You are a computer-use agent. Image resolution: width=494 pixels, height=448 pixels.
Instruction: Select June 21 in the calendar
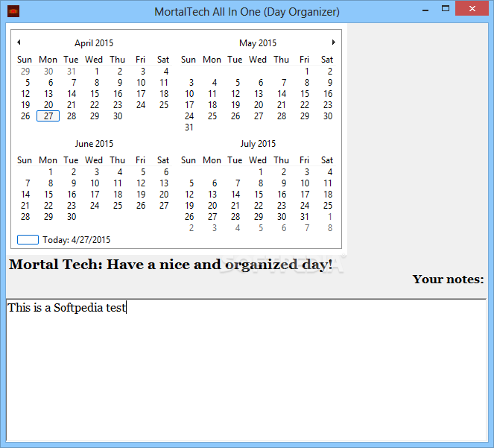coord(25,206)
